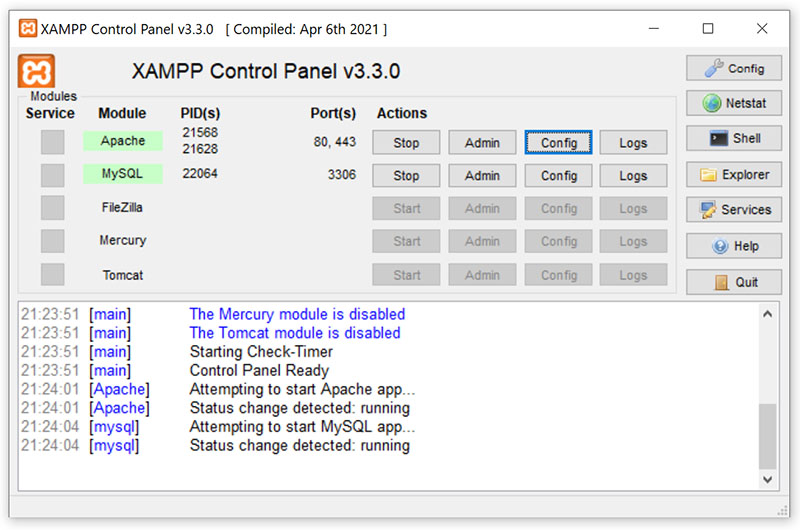Viewport: 800px width, 530px height.
Task: Stop the Apache module
Action: click(406, 142)
